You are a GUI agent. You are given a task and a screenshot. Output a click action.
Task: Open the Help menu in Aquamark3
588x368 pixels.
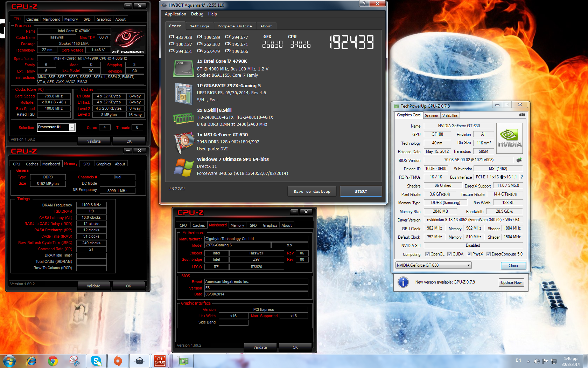(x=212, y=14)
